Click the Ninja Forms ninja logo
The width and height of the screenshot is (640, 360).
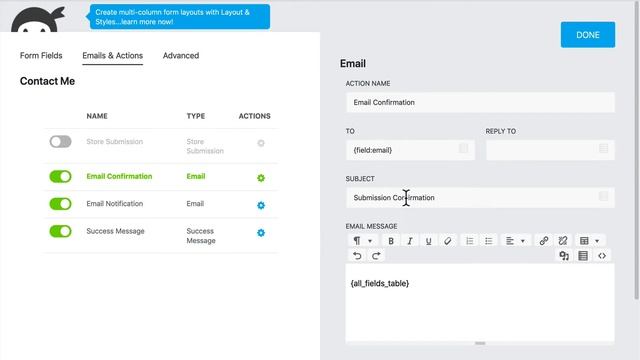pyautogui.click(x=38, y=20)
